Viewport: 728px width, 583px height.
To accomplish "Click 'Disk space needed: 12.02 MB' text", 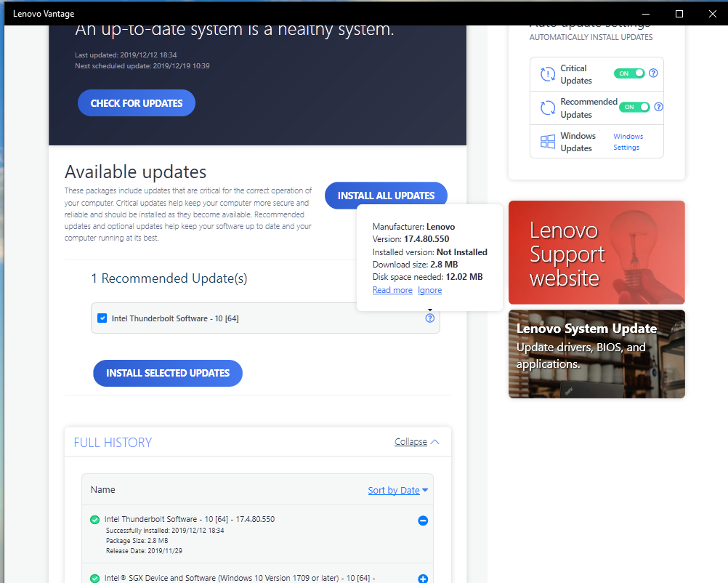I will pyautogui.click(x=428, y=277).
